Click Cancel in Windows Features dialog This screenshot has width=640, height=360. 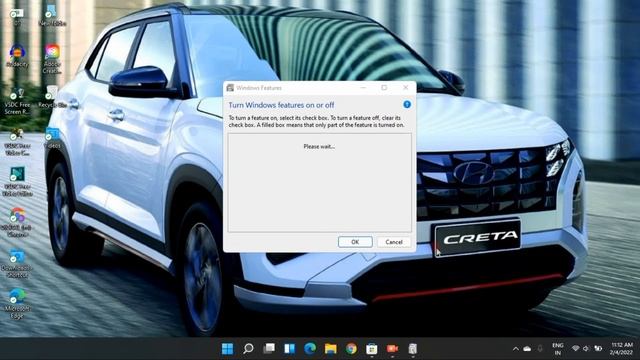pos(394,242)
